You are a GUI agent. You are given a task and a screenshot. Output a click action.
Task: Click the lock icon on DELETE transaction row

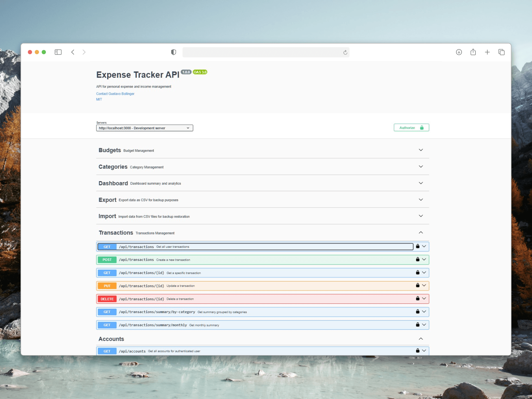point(418,298)
